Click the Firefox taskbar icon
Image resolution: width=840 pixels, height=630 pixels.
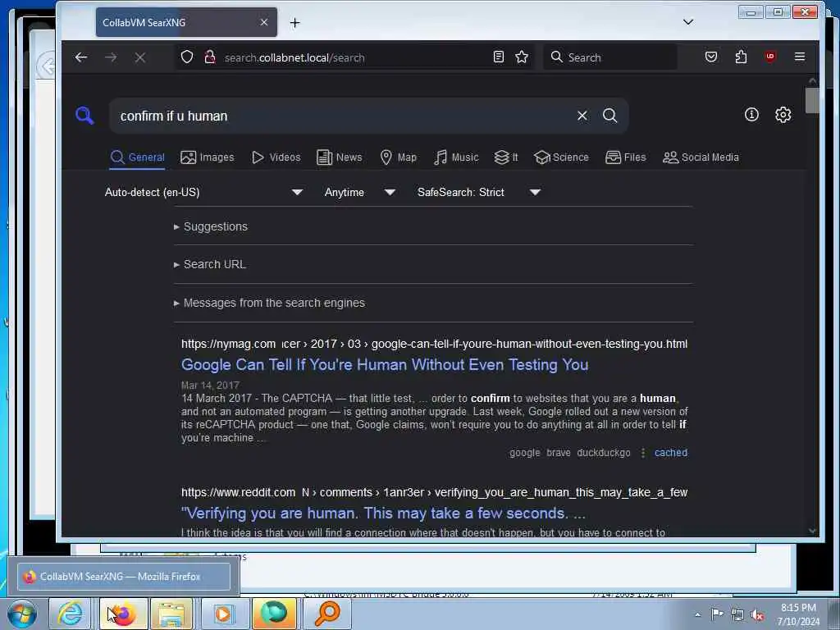click(123, 614)
